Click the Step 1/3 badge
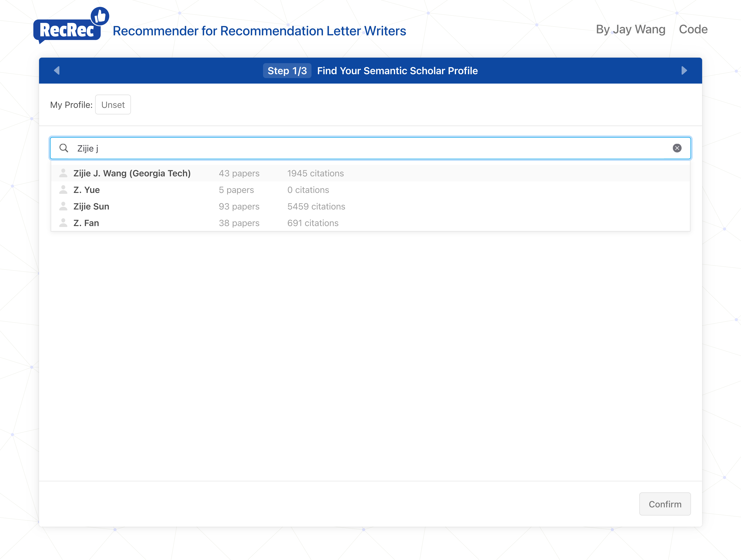Screen dimensions: 741x560 tap(287, 71)
